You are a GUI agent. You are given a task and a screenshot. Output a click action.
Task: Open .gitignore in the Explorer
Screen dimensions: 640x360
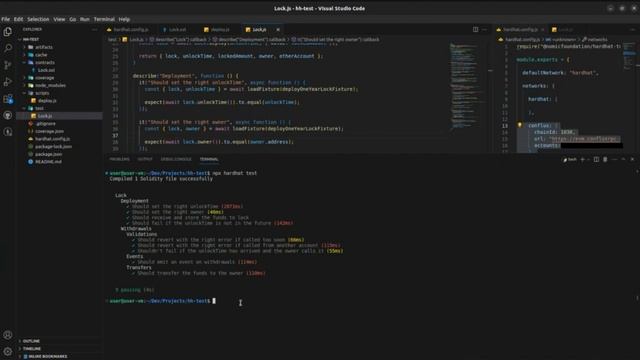45,123
